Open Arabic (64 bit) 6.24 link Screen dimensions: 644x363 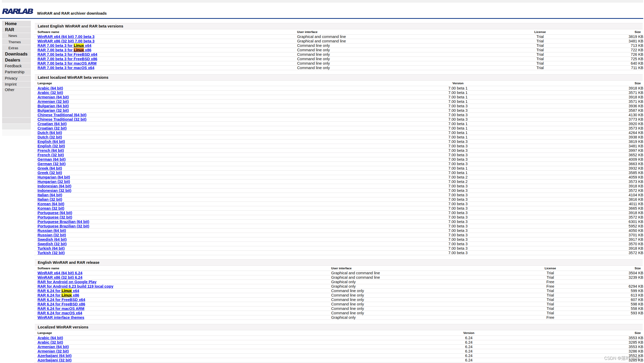click(x=50, y=338)
